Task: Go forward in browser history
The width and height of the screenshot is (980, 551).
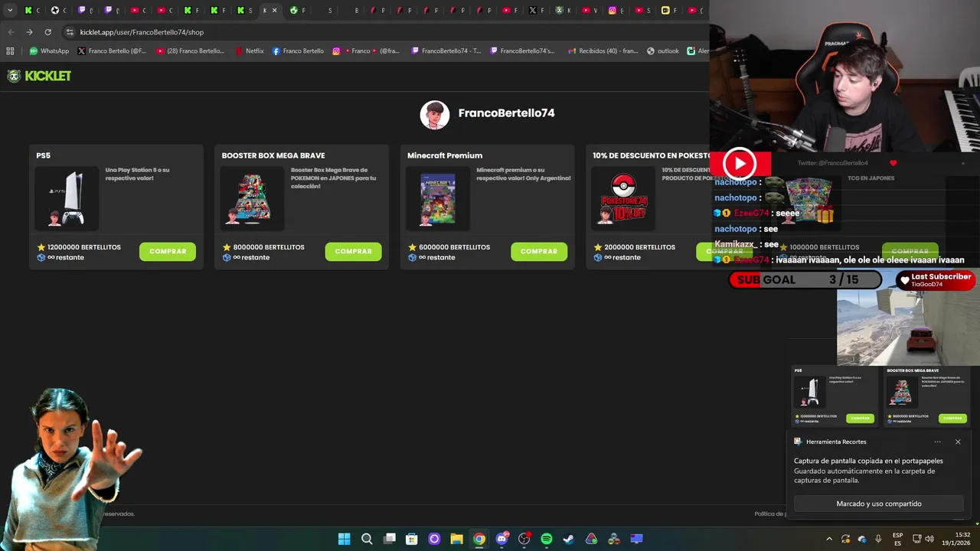Action: click(x=29, y=32)
